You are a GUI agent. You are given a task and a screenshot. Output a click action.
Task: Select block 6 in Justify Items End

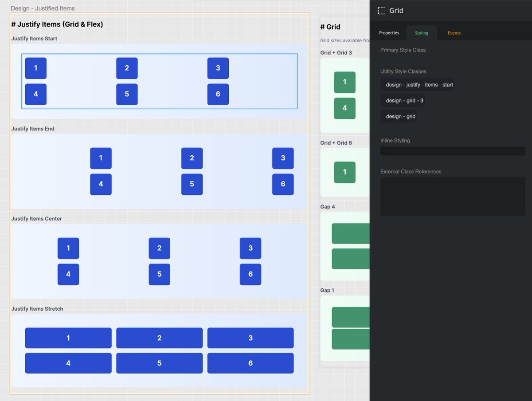tap(283, 185)
